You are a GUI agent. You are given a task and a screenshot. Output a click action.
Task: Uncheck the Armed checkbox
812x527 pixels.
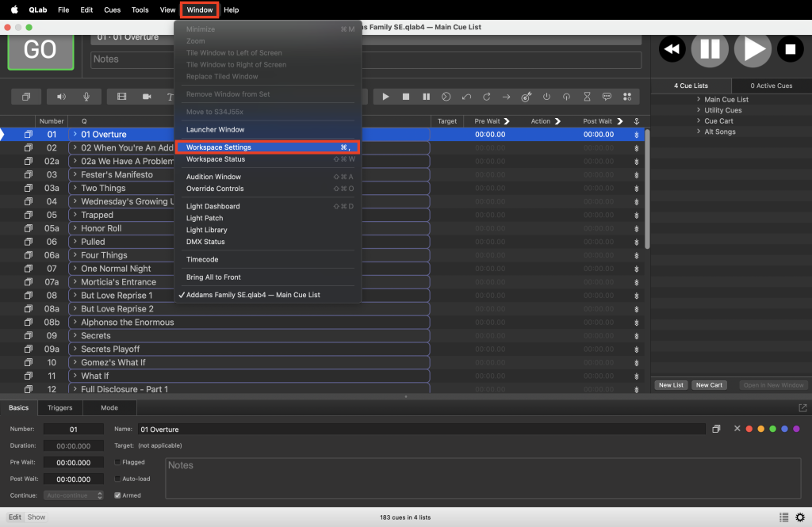coord(117,495)
